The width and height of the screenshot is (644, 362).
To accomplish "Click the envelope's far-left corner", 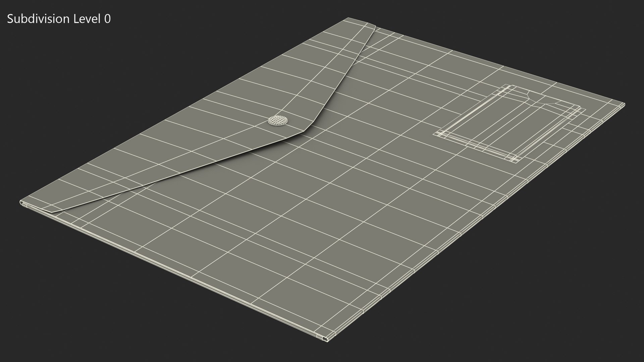I will 21,202.
